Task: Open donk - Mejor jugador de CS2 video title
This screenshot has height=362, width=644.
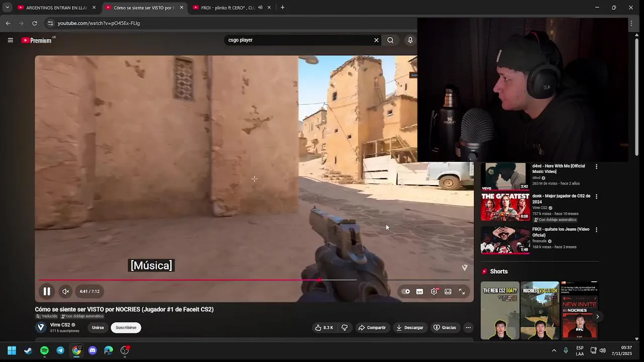Action: pyautogui.click(x=561, y=199)
